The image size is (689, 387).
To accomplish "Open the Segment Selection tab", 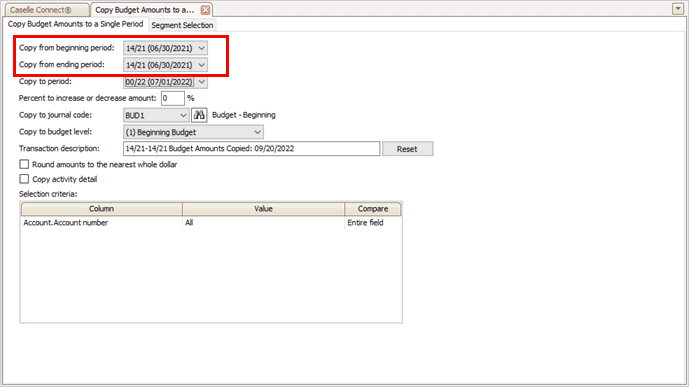I will (x=182, y=25).
